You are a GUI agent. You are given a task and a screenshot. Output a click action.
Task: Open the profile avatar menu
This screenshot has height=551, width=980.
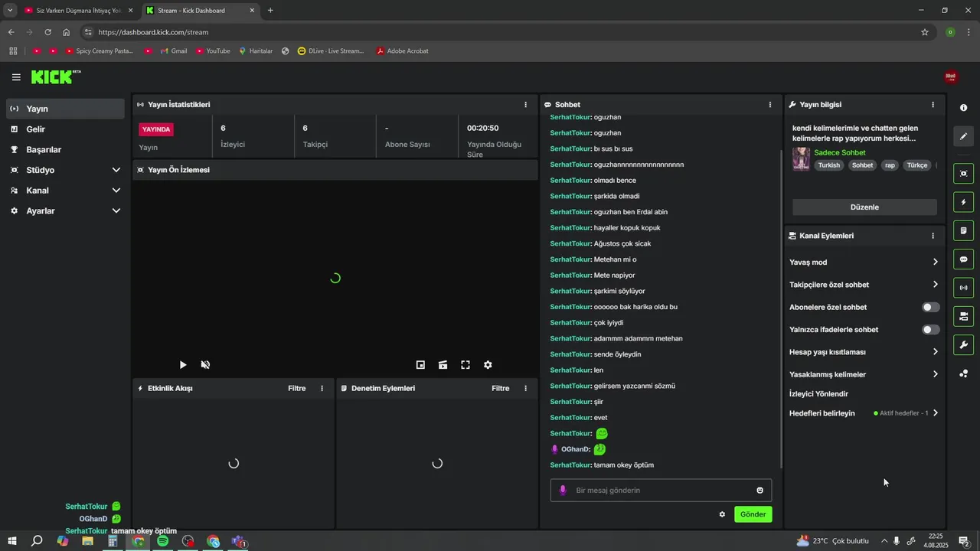tap(950, 77)
